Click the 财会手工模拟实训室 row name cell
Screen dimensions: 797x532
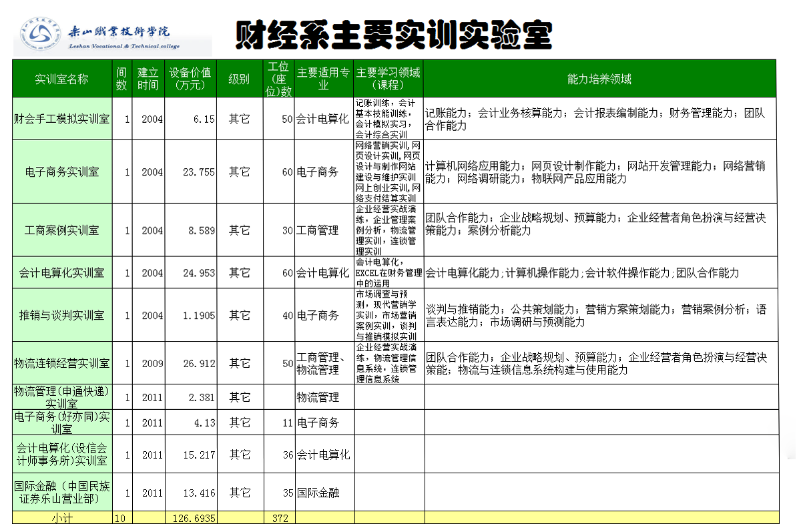(61, 119)
